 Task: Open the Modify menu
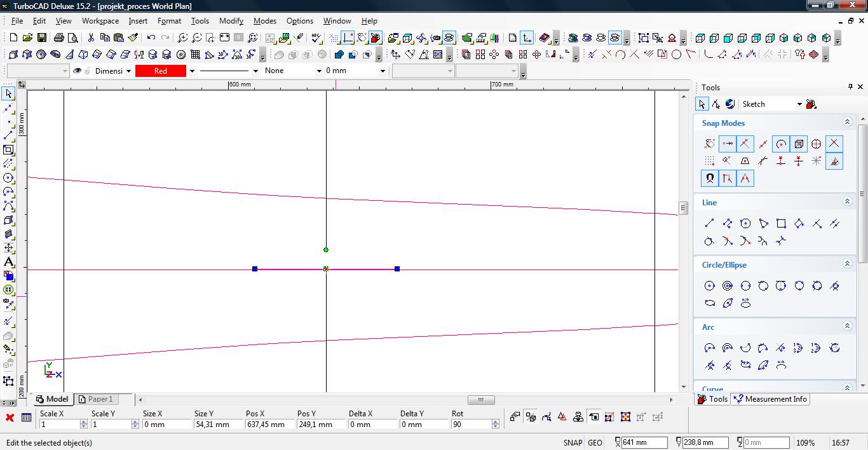(231, 21)
